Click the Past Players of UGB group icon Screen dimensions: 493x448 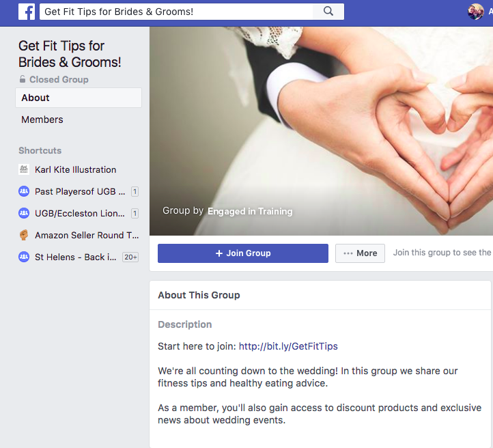[x=24, y=191]
